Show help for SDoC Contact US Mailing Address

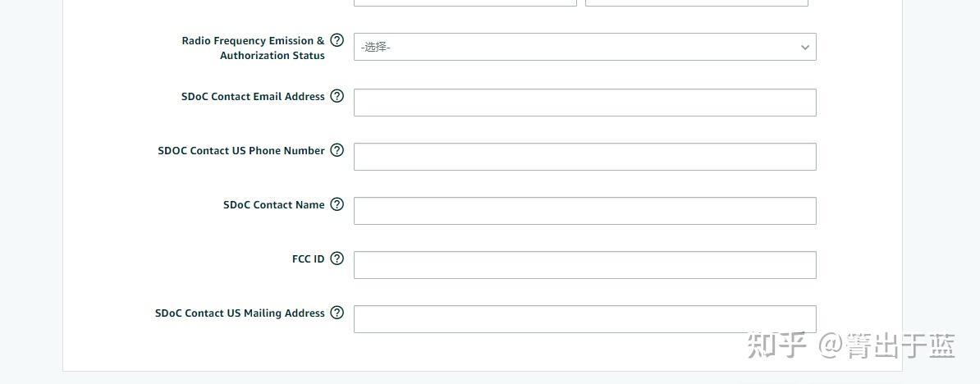coord(337,313)
